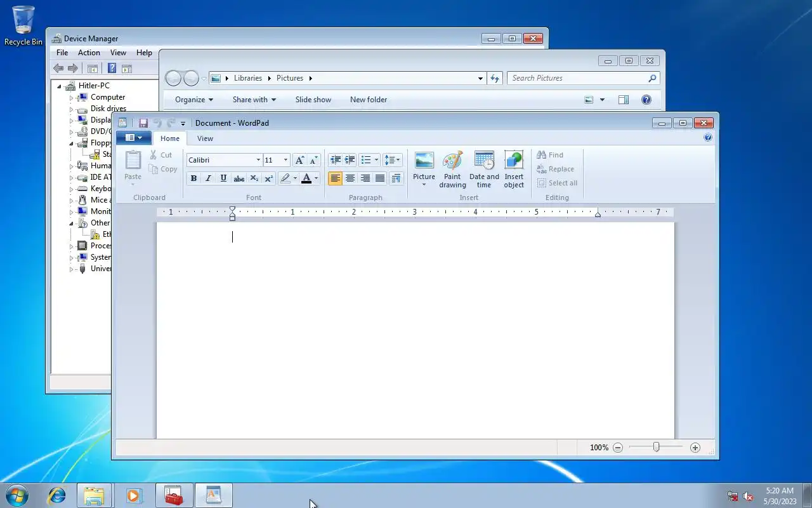Image resolution: width=812 pixels, height=508 pixels.
Task: Click the Search Pictures field
Action: pyautogui.click(x=583, y=78)
